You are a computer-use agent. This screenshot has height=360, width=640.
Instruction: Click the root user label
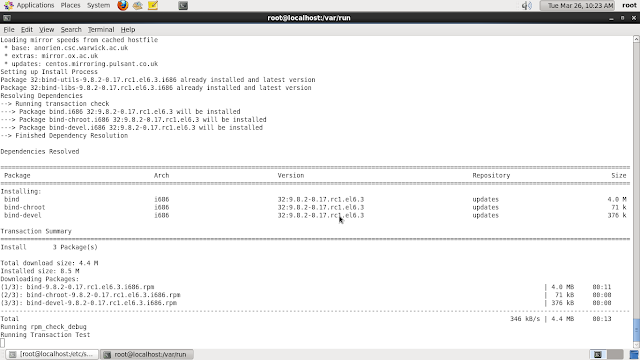(629, 5)
